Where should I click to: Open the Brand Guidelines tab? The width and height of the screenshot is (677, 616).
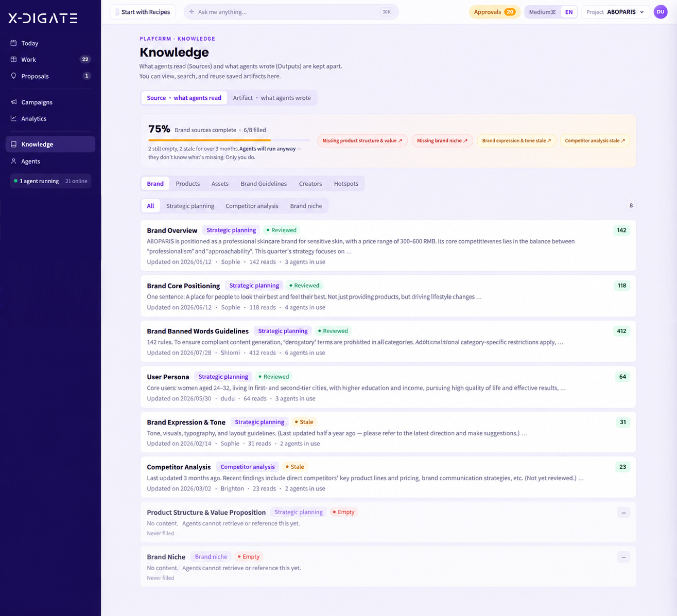pos(264,184)
